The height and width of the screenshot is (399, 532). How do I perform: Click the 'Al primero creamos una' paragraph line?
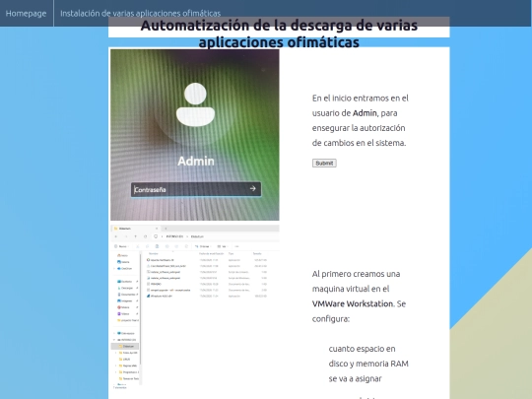tap(356, 274)
